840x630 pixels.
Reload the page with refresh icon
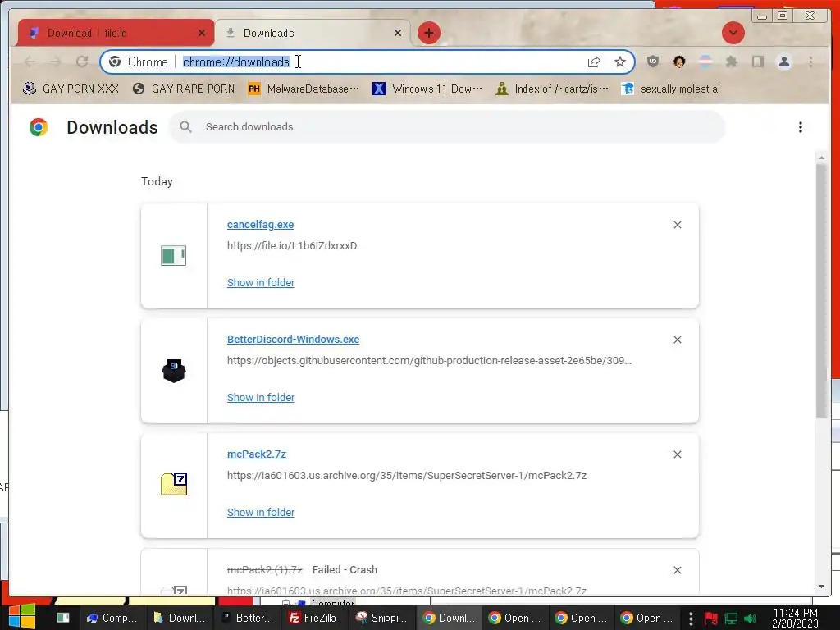[82, 62]
